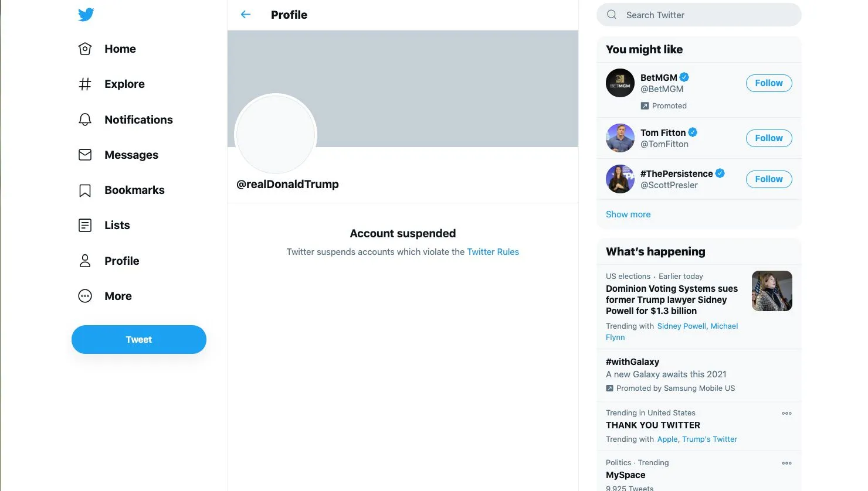
Task: Click the Messages envelope icon
Action: coord(85,155)
